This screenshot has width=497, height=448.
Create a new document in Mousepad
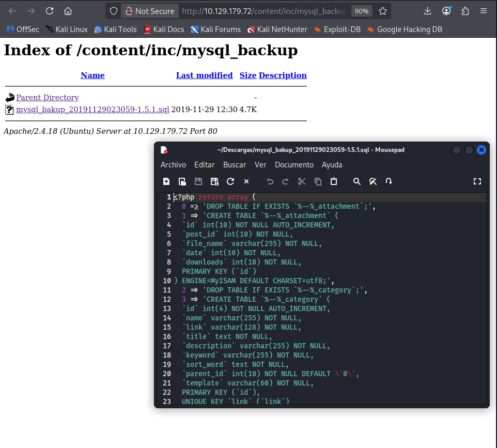166,181
